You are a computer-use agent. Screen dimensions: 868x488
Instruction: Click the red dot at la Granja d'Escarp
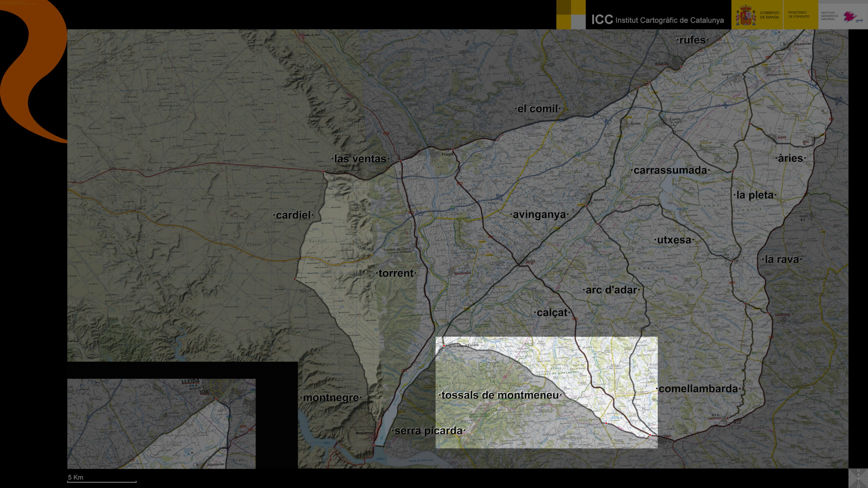coord(444,346)
